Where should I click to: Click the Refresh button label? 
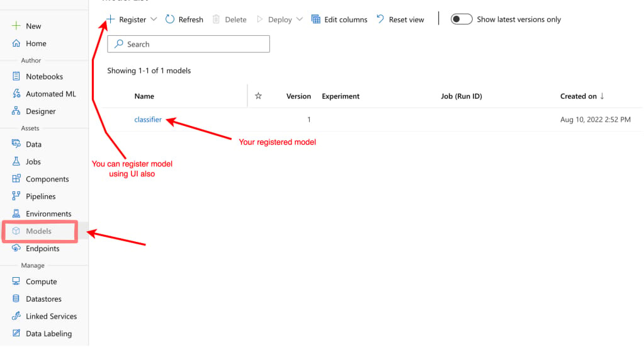click(191, 20)
